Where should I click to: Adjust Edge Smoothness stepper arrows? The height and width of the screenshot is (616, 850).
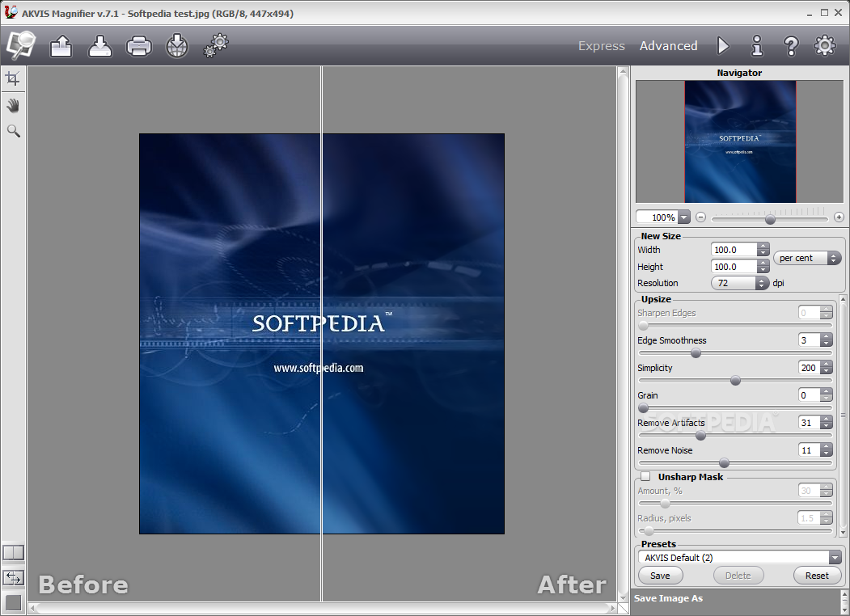[827, 340]
